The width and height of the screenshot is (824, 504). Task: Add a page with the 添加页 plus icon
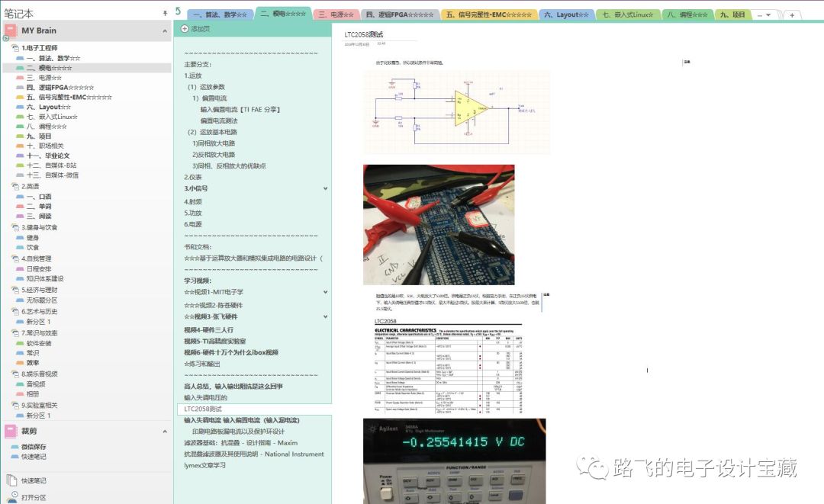(184, 27)
